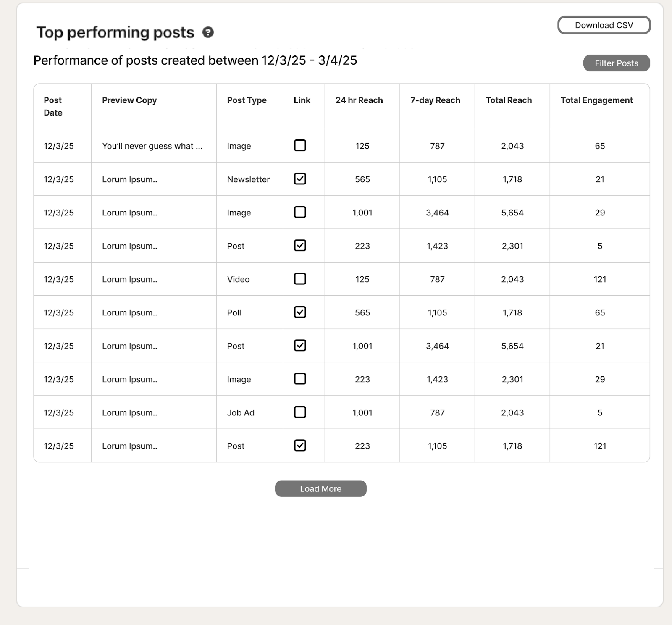Uncheck the Link checkbox for the Post row with engagement 5

pos(300,245)
